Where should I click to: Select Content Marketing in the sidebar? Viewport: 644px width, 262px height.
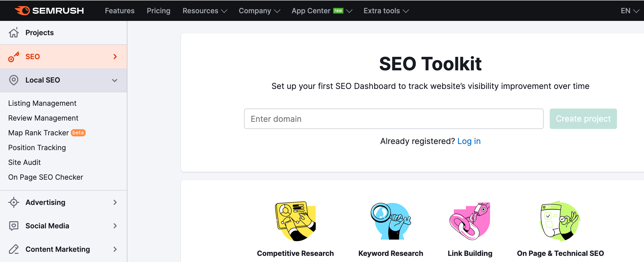coord(63,249)
